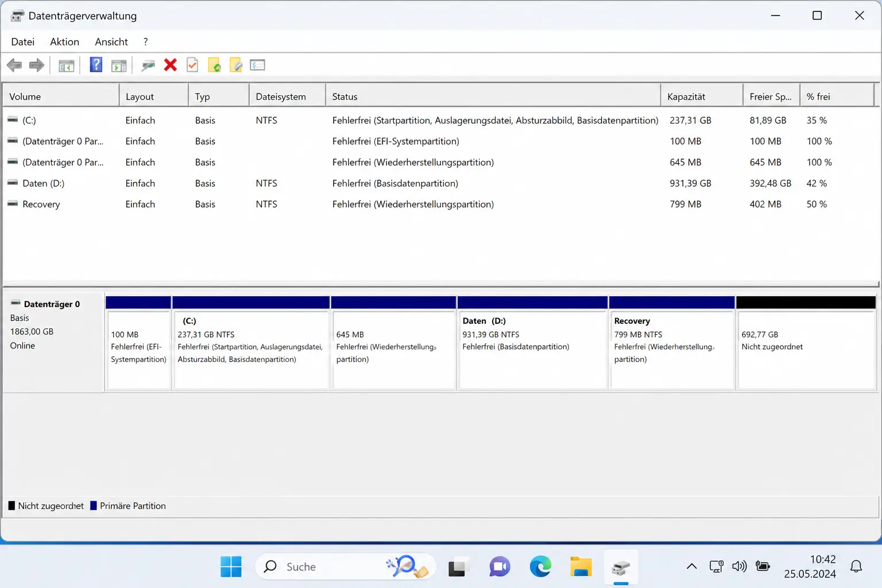This screenshot has height=588, width=882.
Task: Click the yellow folder with pencil icon
Action: pos(236,65)
